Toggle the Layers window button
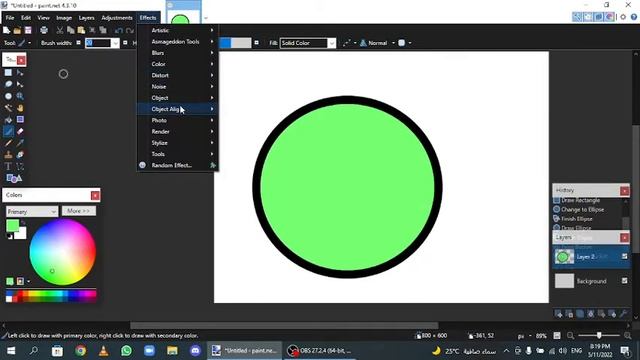This screenshot has width=640, height=360. [x=598, y=17]
